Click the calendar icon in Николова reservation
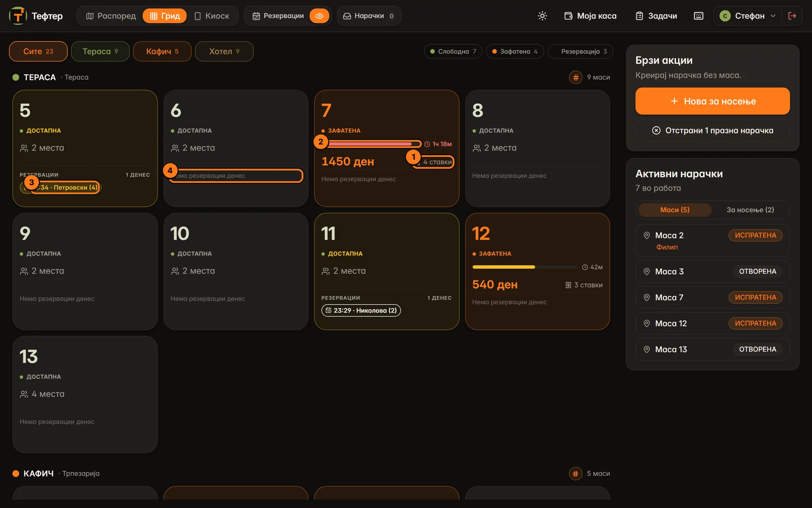Screen dimensions: 812x508 point(328,310)
